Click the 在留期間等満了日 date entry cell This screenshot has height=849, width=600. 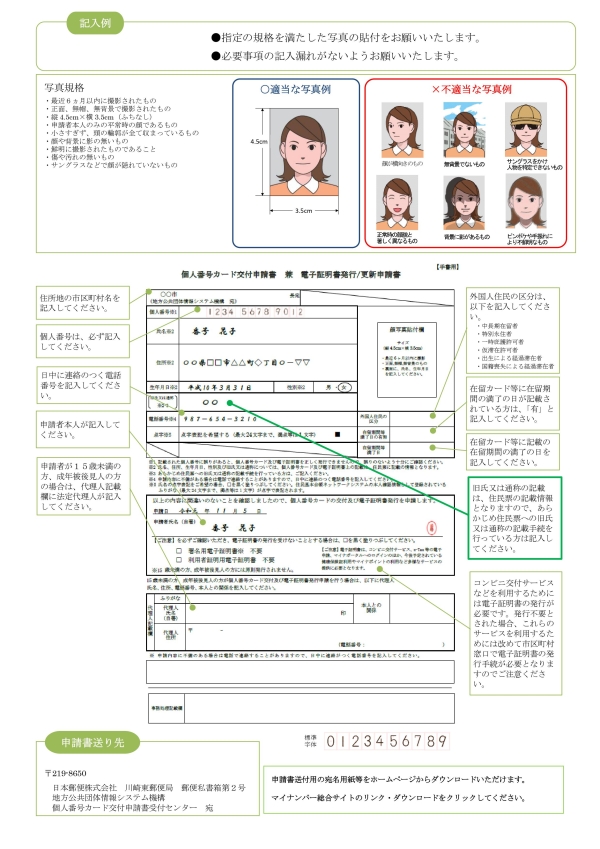coord(421,449)
